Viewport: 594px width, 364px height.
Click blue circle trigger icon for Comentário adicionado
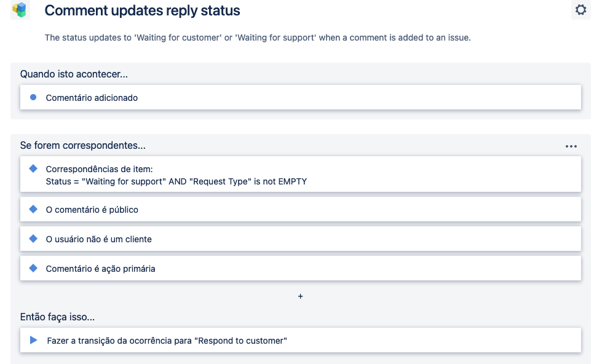pyautogui.click(x=33, y=97)
